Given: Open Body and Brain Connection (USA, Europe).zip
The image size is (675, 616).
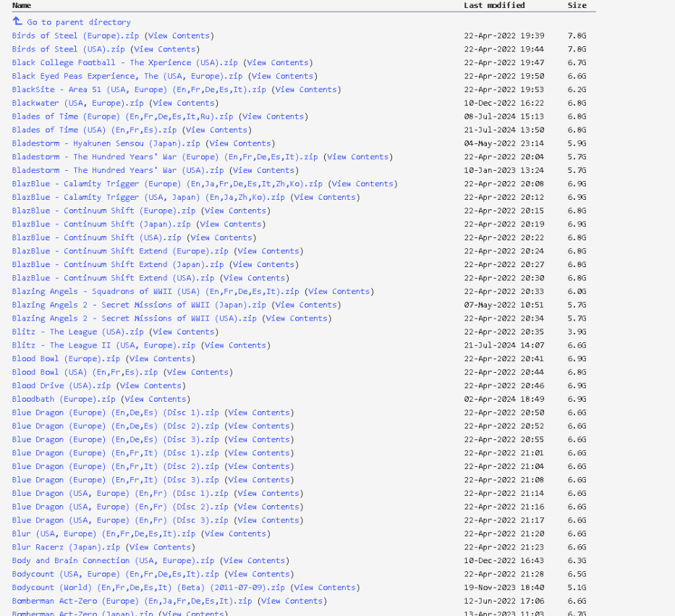Looking at the screenshot, I should 113,560.
